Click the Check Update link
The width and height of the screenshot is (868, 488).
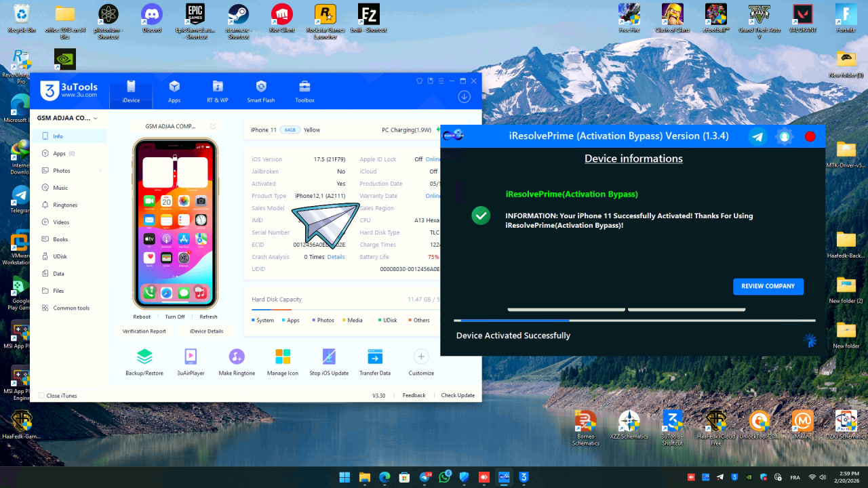pos(458,396)
